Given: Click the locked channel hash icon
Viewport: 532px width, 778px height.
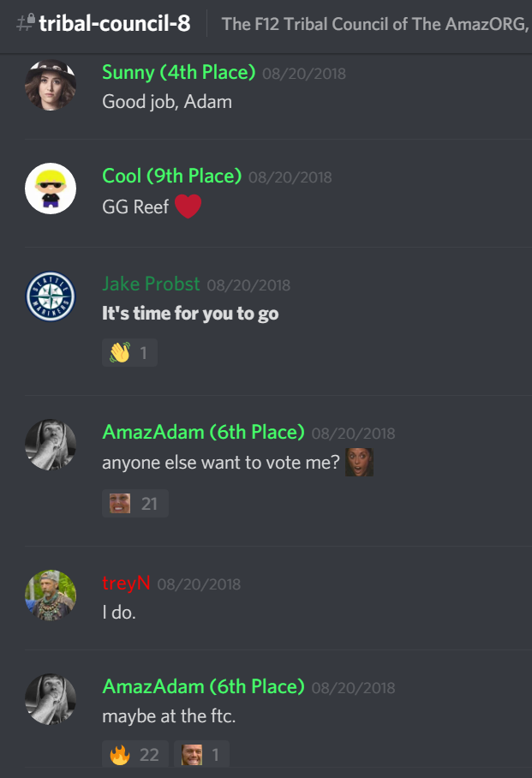Looking at the screenshot, I should (x=26, y=23).
